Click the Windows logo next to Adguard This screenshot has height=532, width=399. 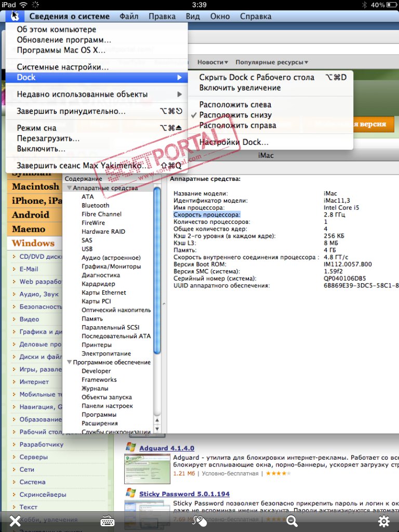click(130, 447)
